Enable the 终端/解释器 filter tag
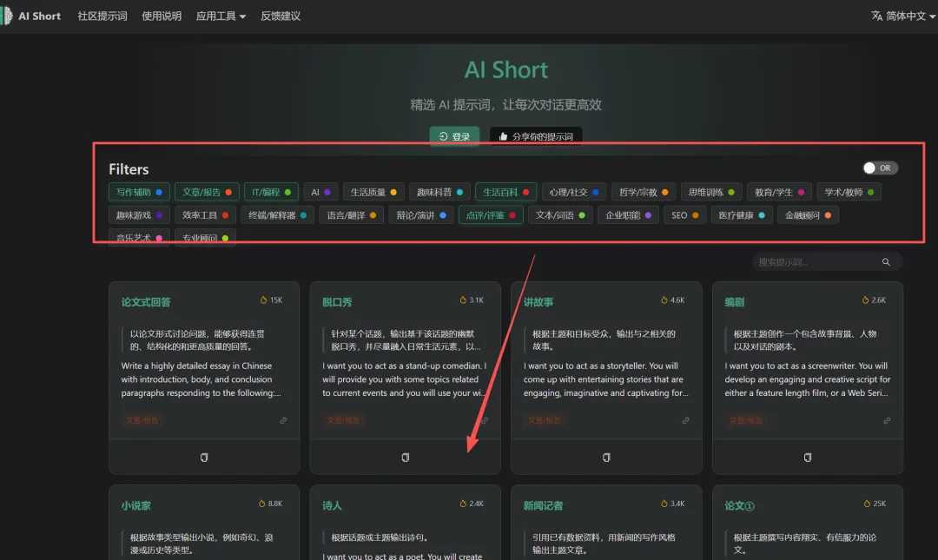Screen dimensions: 938x560 click(x=277, y=214)
